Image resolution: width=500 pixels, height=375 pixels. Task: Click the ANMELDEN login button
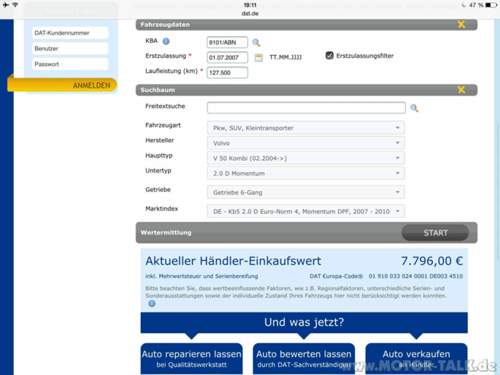[x=62, y=85]
